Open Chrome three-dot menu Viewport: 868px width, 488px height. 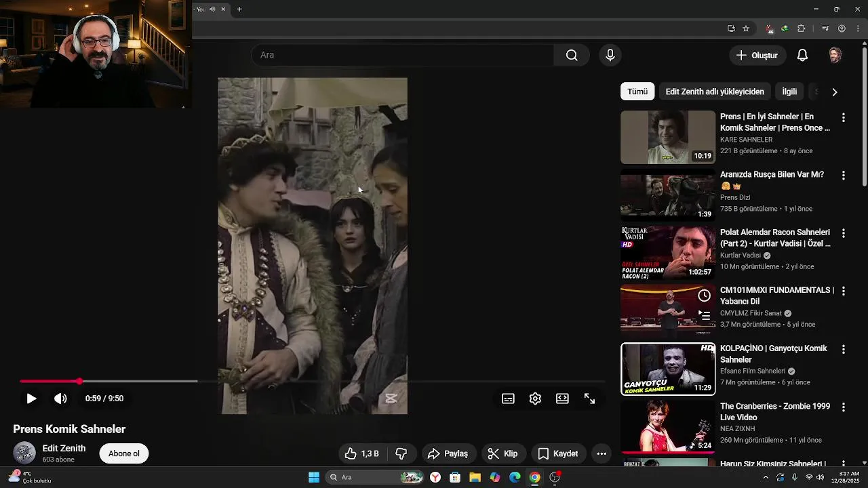pos(858,28)
